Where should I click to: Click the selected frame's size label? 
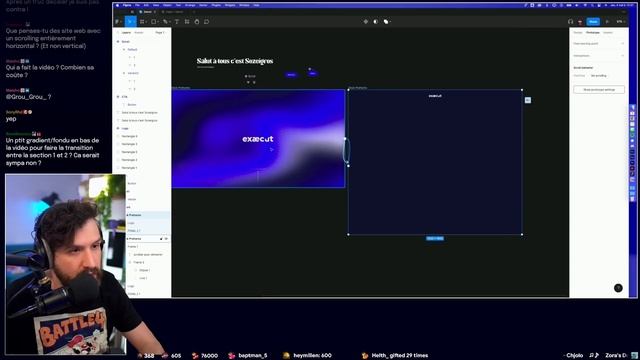(x=435, y=238)
